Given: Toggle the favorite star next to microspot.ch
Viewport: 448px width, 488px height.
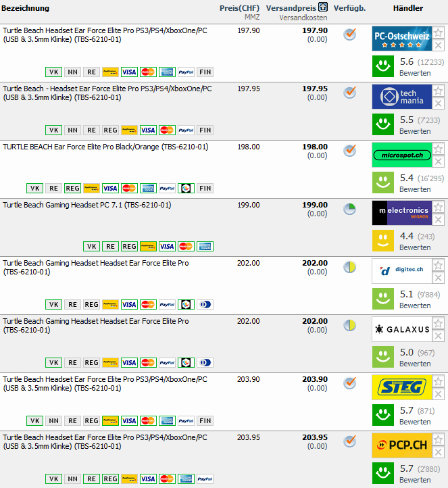Looking at the screenshot, I should point(438,149).
